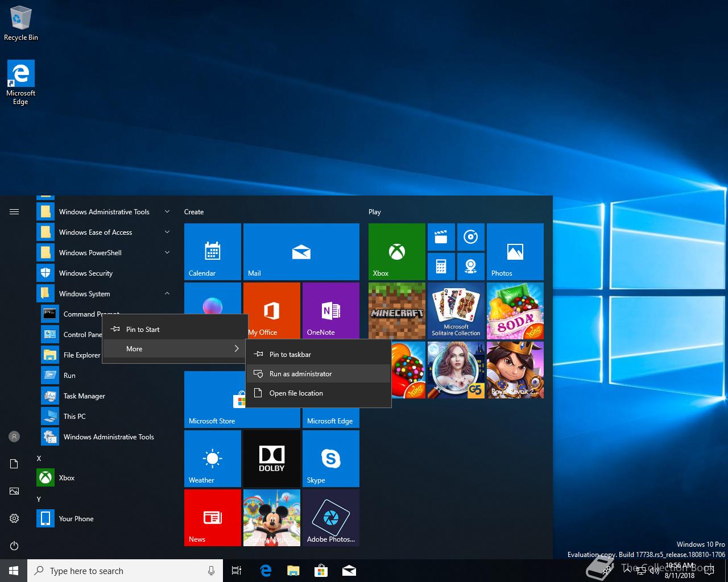Open the Photos tile
This screenshot has height=582, width=728.
click(515, 252)
